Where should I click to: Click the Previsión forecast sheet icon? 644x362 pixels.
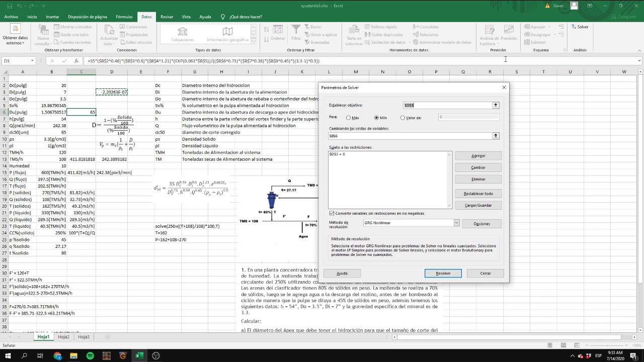point(509,30)
